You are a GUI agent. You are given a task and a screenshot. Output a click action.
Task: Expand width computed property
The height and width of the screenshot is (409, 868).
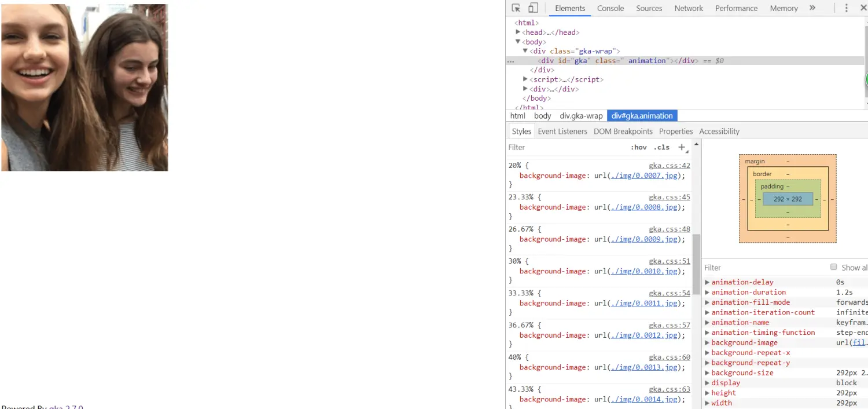[707, 403]
